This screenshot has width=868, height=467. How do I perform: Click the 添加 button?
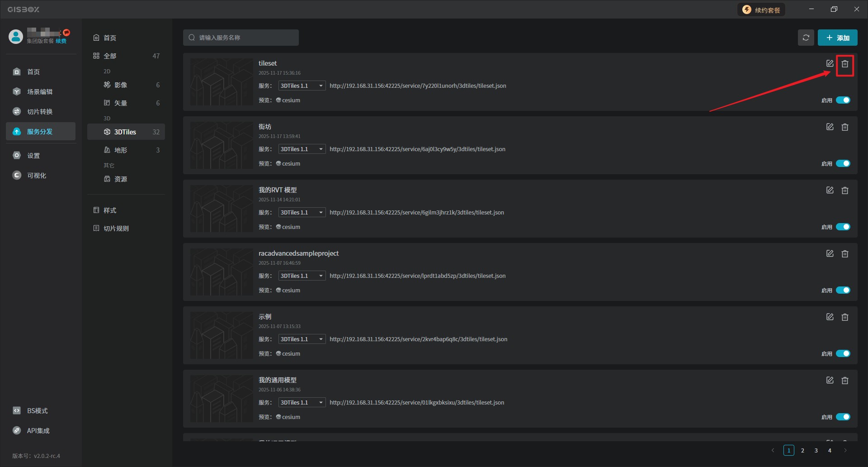click(837, 38)
